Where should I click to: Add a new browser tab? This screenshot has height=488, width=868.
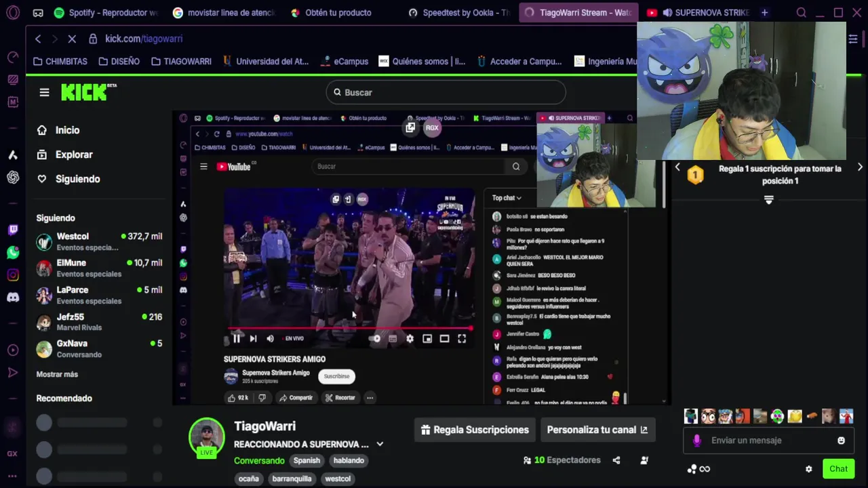764,12
